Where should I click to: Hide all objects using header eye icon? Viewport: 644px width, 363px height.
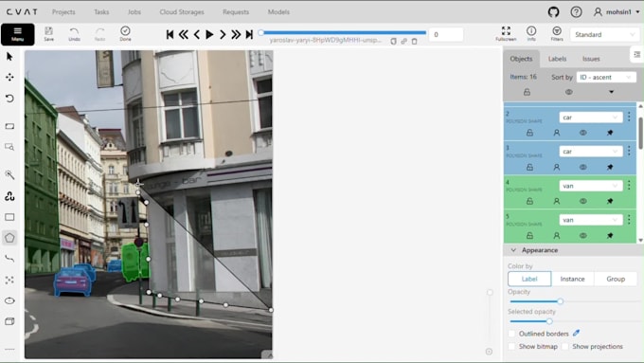(x=569, y=92)
